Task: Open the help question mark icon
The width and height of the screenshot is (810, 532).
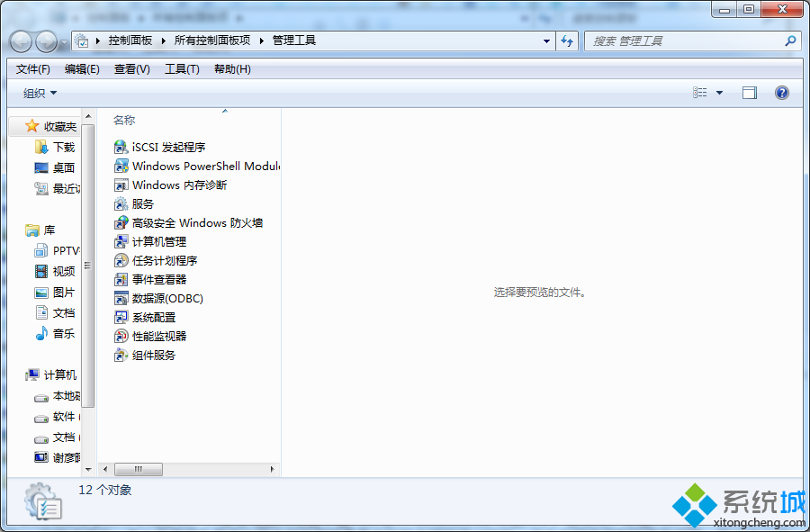Action: point(781,93)
